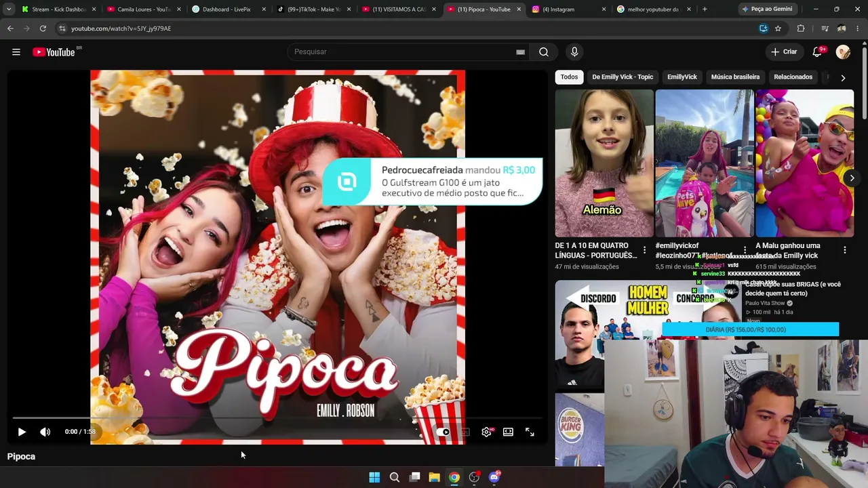This screenshot has height=488, width=868.
Task: Enter fullscreen in the video player
Action: pyautogui.click(x=530, y=432)
